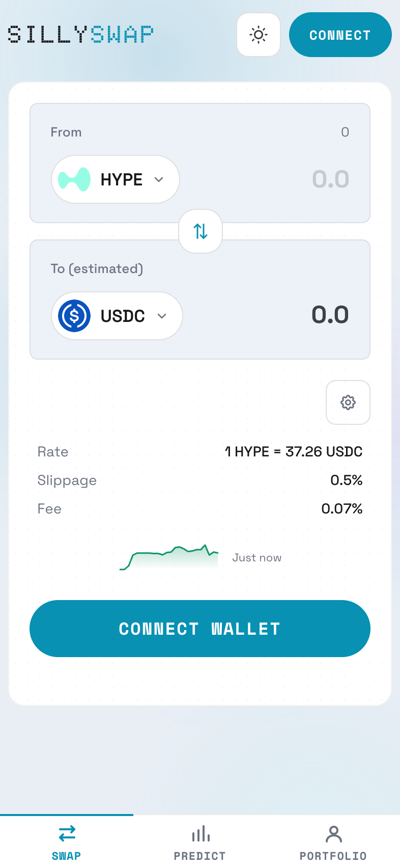This screenshot has height=868, width=400.
Task: Click the Swap tab arrows icon
Action: pos(67,834)
